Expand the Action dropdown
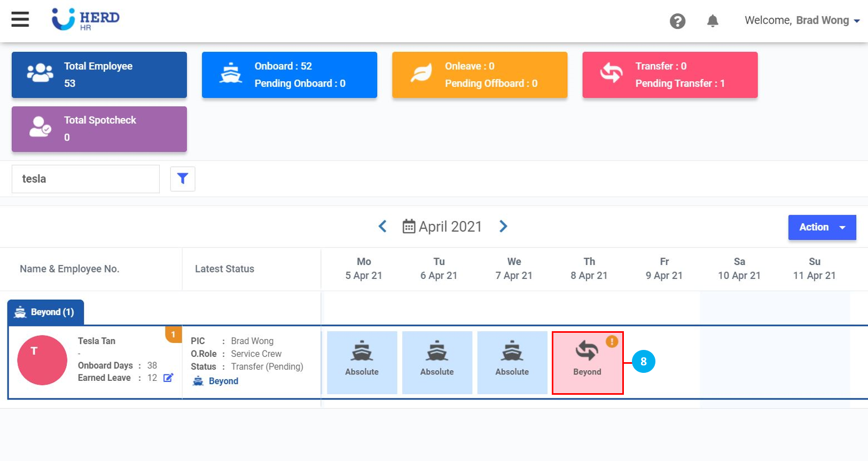This screenshot has width=868, height=461. pos(822,227)
